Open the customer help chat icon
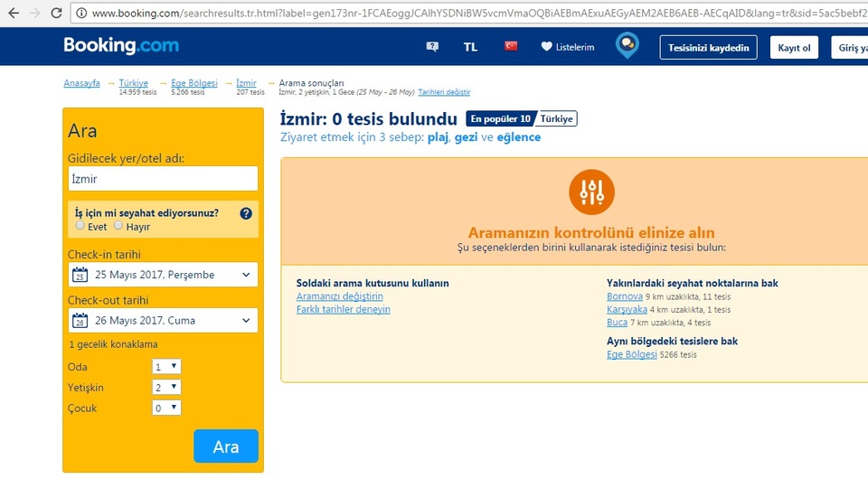Screen dimensions: 868x488 tap(432, 47)
